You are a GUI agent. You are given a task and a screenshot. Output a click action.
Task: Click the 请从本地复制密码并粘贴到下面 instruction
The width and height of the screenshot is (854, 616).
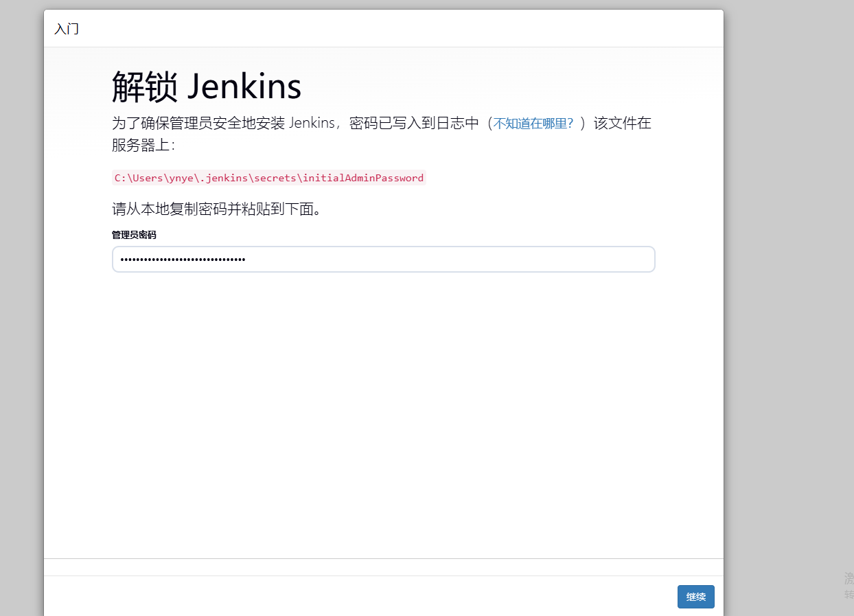point(217,209)
